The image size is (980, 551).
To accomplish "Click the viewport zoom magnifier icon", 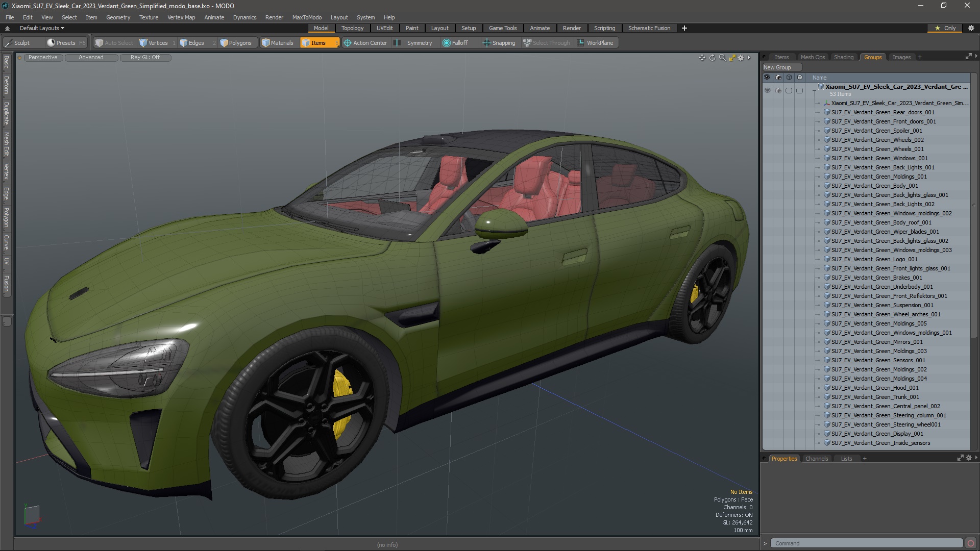I will pyautogui.click(x=722, y=58).
